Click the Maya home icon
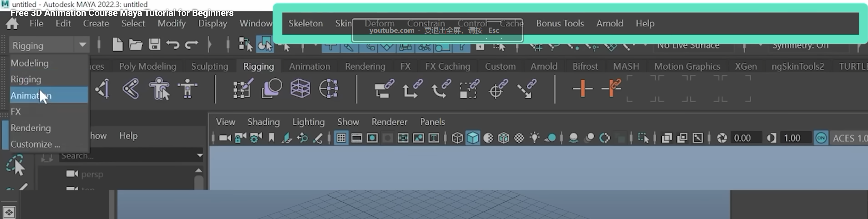Viewport: 868px width, 219px height. (13, 24)
